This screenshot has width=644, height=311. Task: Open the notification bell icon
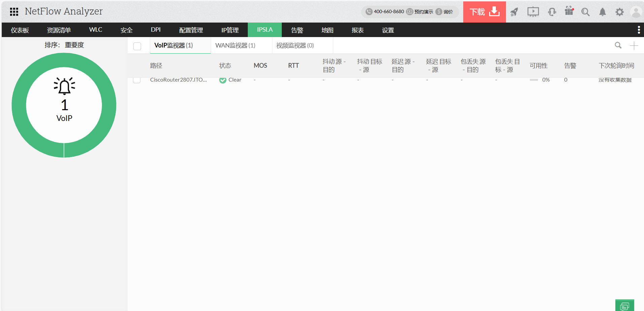[603, 12]
